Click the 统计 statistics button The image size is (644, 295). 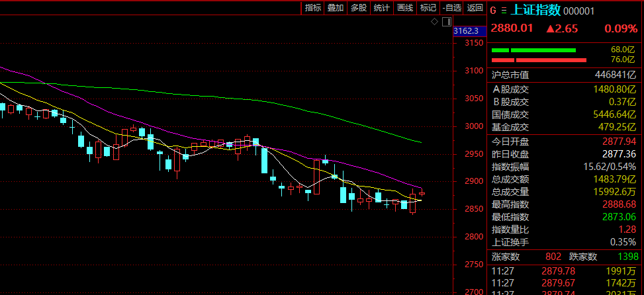382,8
